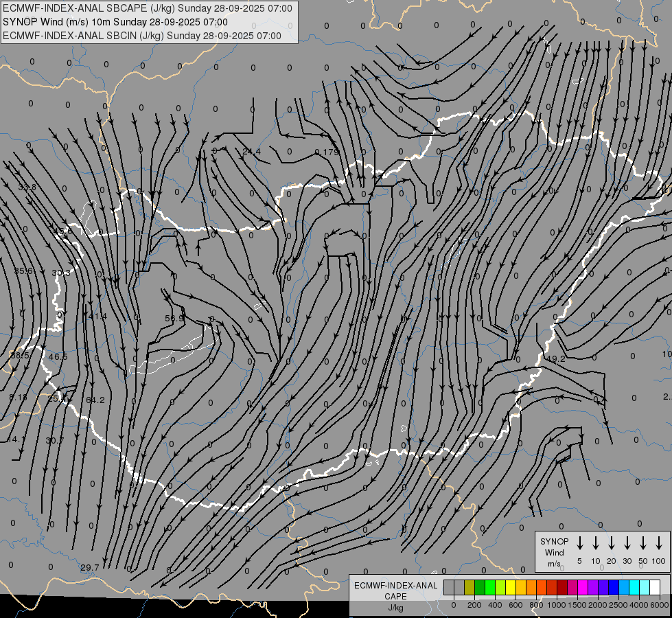Screen dimensions: 672x618
Task: Click the 20 m/s wind arrow in legend
Action: coord(611,543)
